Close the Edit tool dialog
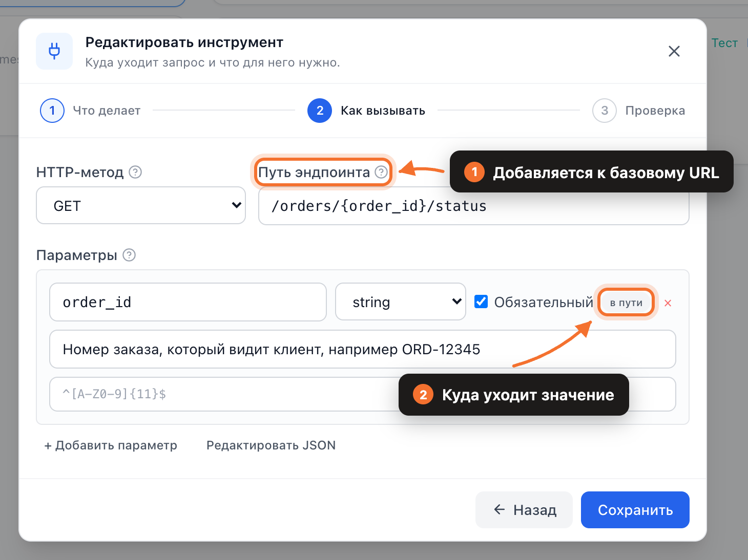Viewport: 748px width, 560px height. click(674, 51)
